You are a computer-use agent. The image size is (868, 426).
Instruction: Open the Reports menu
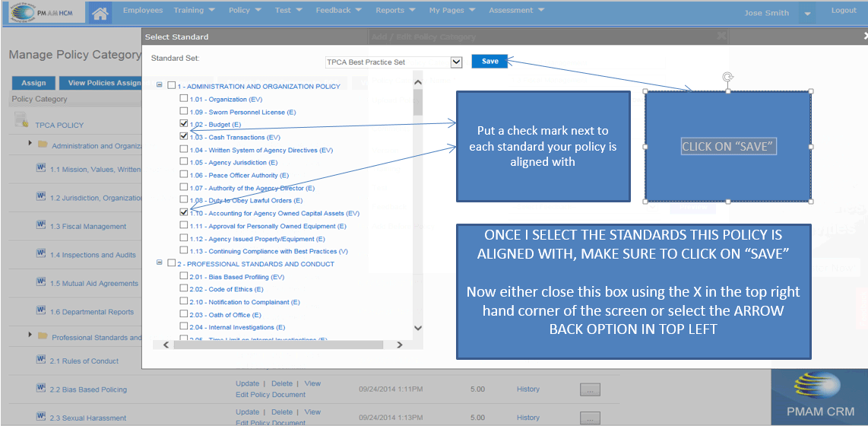click(x=395, y=11)
